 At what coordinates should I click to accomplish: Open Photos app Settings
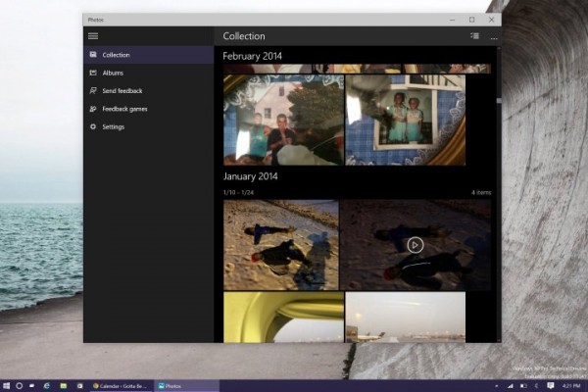coord(149,126)
